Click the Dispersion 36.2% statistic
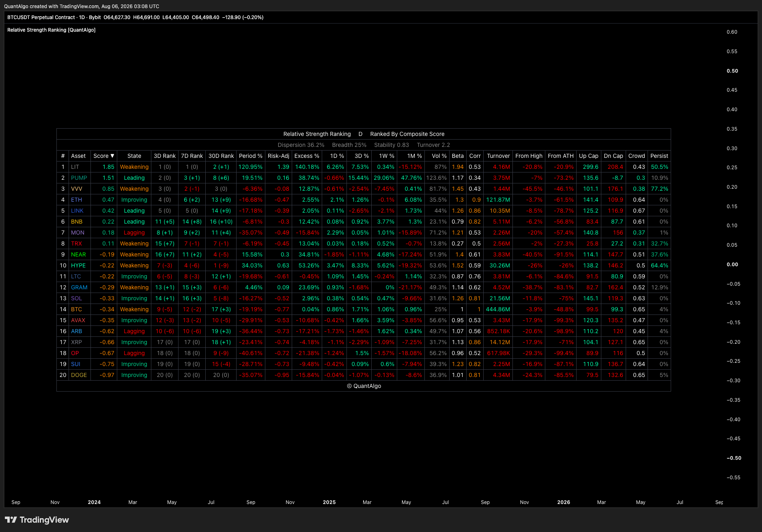 point(301,145)
